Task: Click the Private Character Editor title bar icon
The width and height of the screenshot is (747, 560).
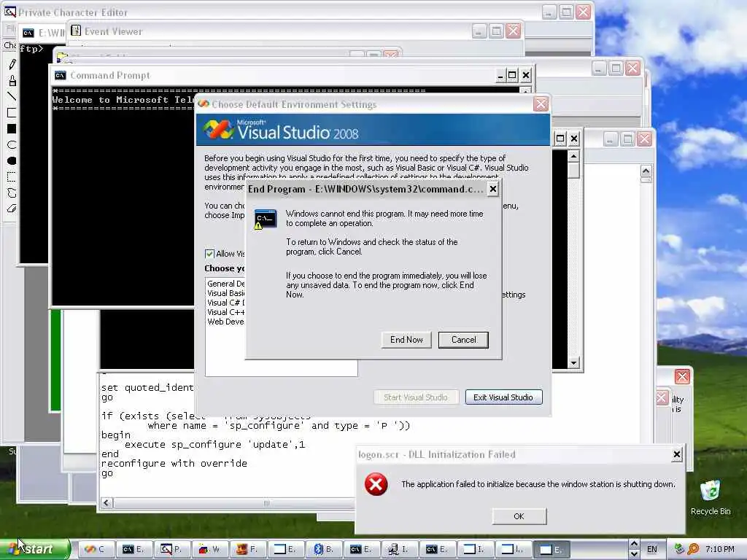Action: (9, 12)
